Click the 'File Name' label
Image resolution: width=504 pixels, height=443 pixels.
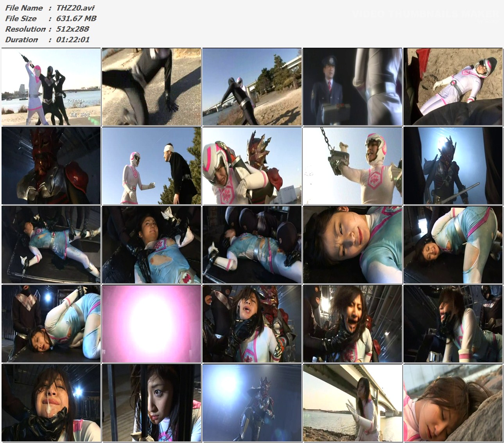coord(24,8)
